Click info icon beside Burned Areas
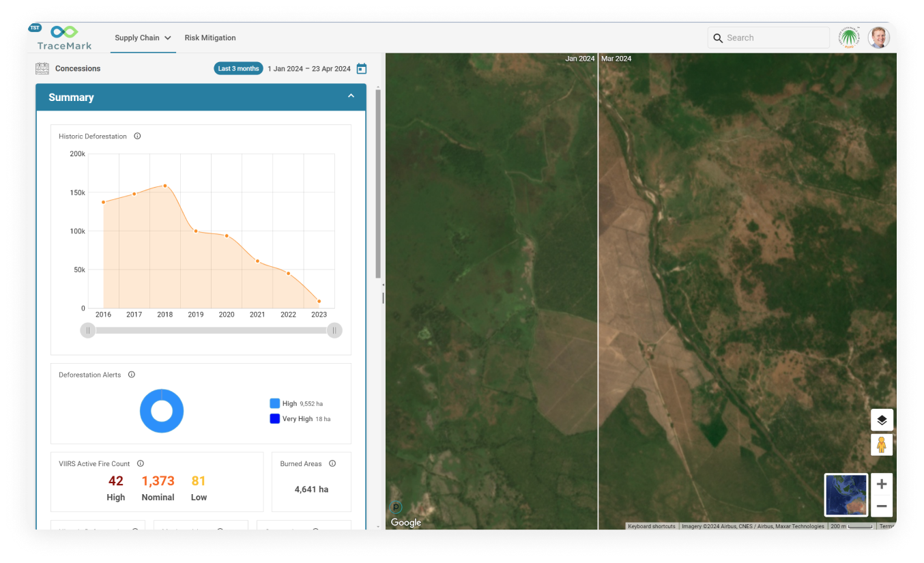 click(332, 463)
